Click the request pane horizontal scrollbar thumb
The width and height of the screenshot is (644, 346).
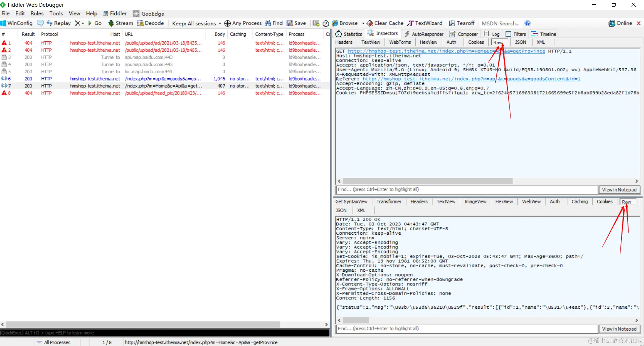[x=428, y=181]
